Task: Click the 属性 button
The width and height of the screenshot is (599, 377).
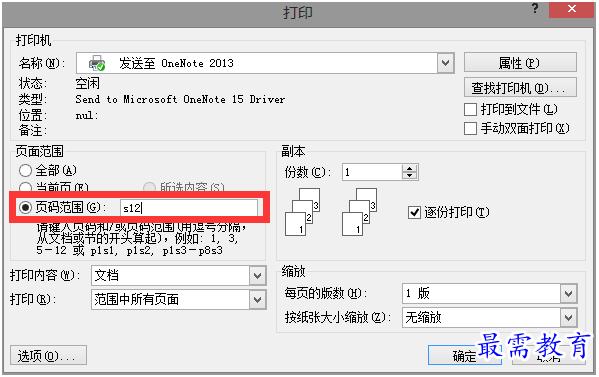Action: point(520,63)
